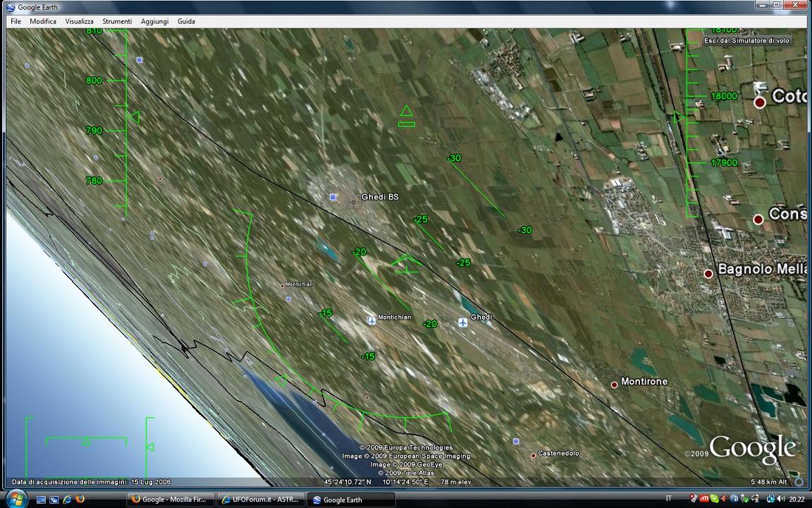Image resolution: width=812 pixels, height=508 pixels.
Task: Open the volume speaker tray icon
Action: (781, 499)
